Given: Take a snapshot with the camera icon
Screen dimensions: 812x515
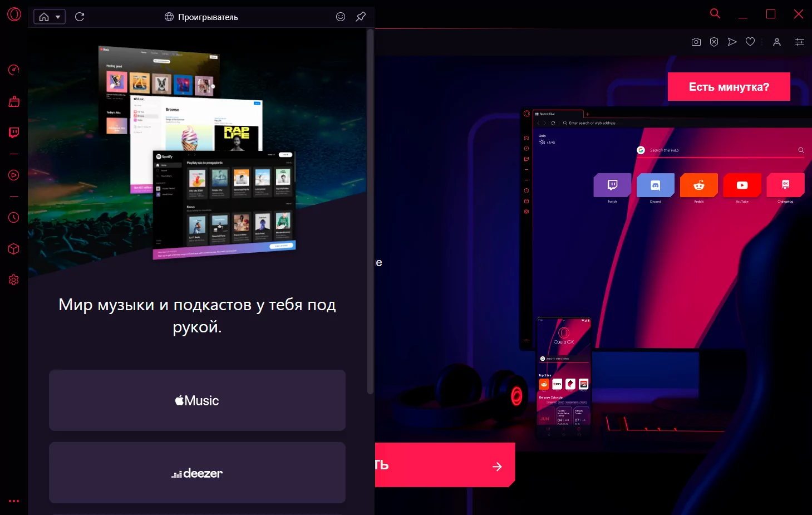Looking at the screenshot, I should (x=696, y=42).
